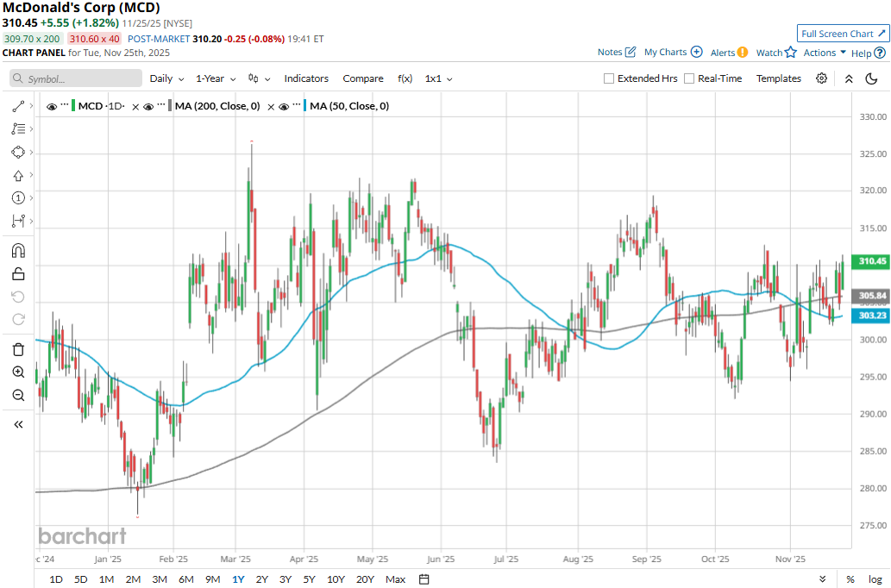Switch to dark mode moon icon

(x=872, y=78)
